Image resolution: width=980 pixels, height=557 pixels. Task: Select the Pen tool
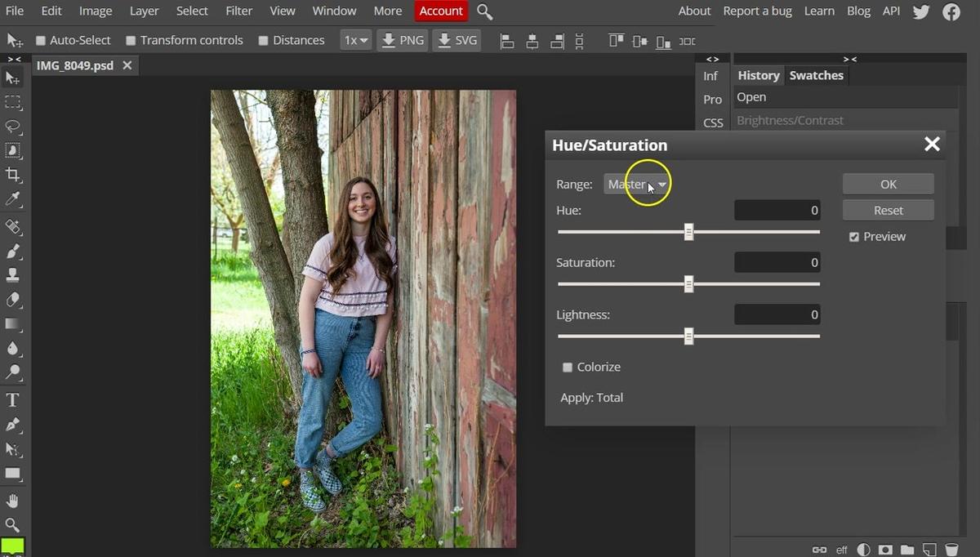point(13,425)
